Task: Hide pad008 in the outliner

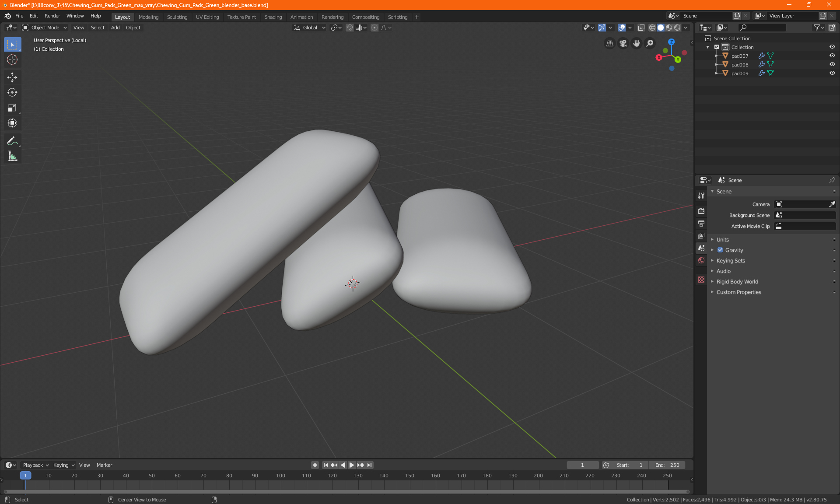Action: pyautogui.click(x=832, y=64)
